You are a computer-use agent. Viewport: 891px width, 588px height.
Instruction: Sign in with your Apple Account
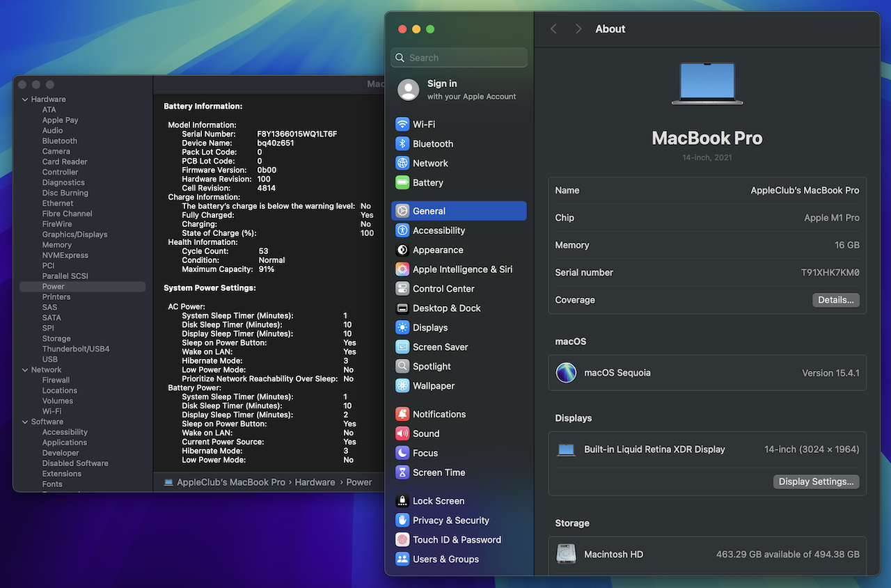click(x=459, y=89)
